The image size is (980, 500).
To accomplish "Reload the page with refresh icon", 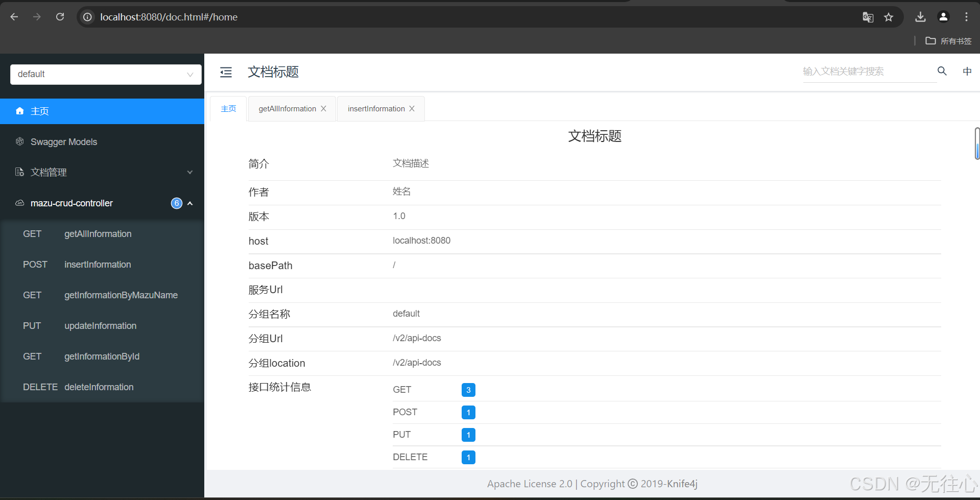I will click(x=60, y=17).
